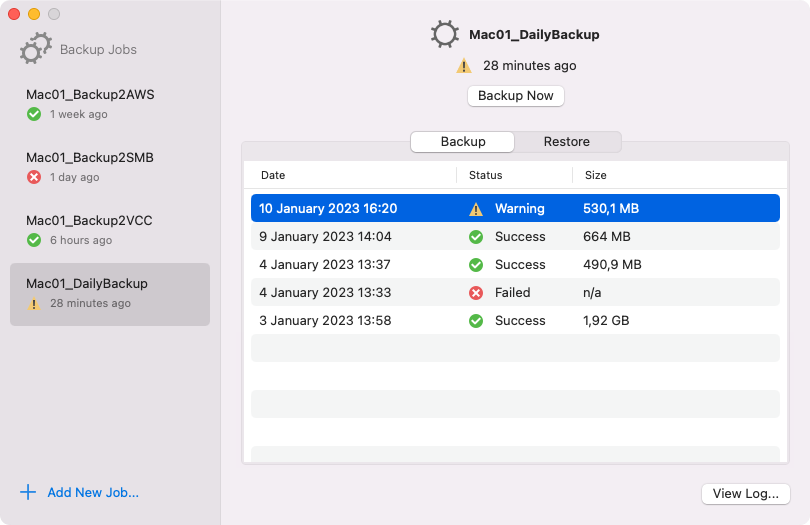Select the Backup tab

click(x=463, y=142)
